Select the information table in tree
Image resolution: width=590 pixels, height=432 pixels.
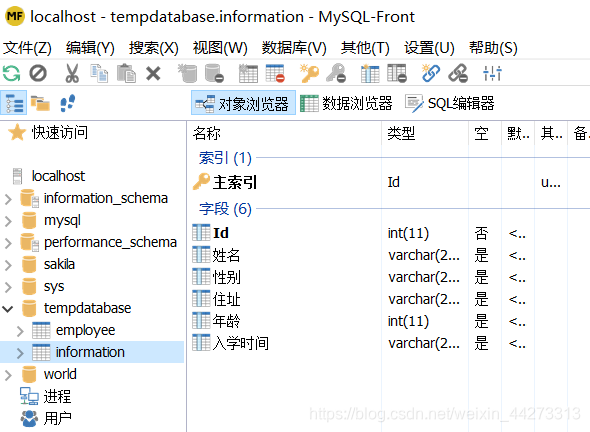(x=78, y=352)
